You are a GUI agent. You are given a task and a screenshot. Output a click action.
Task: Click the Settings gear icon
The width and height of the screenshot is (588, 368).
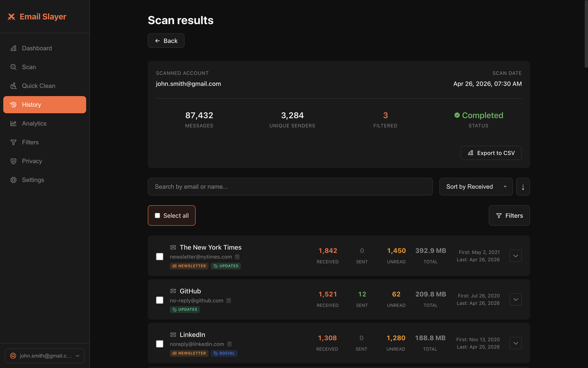[x=13, y=180]
